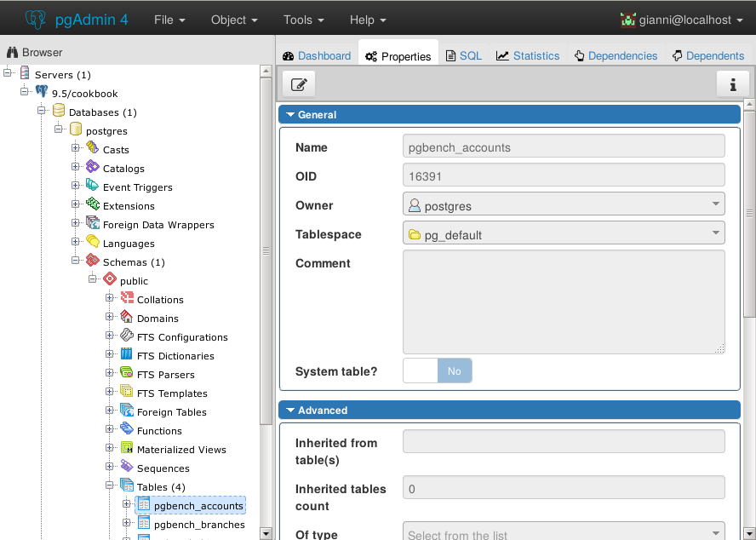Viewport: 756px width, 540px height.
Task: Open the Object menu
Action: 234,20
